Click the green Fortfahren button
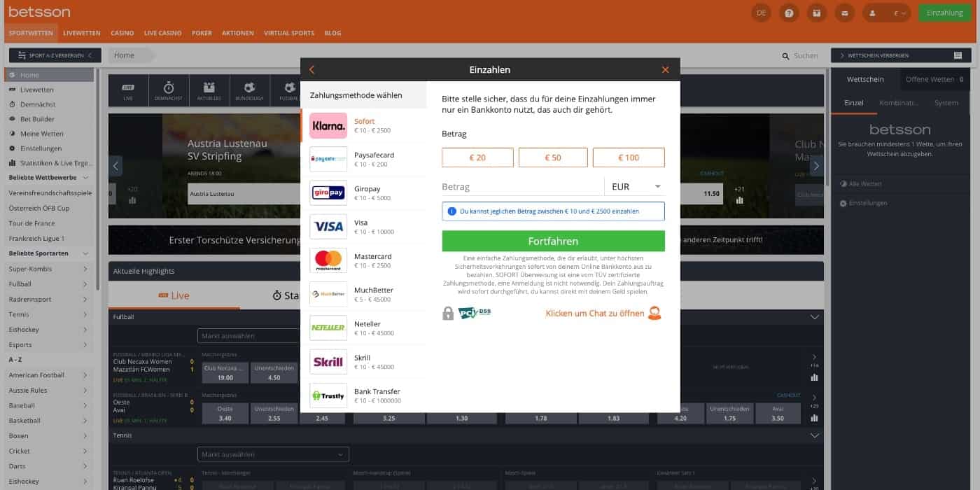The width and height of the screenshot is (980, 490). (x=553, y=241)
